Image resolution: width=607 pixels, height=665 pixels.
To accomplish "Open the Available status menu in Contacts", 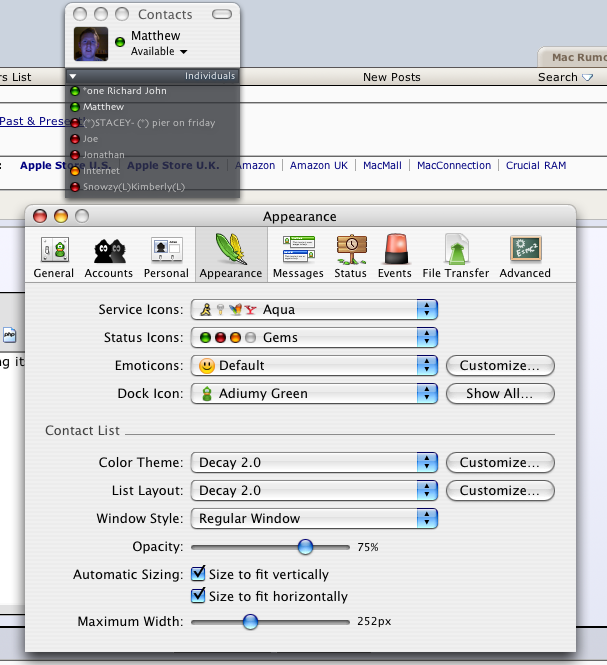I will point(159,51).
